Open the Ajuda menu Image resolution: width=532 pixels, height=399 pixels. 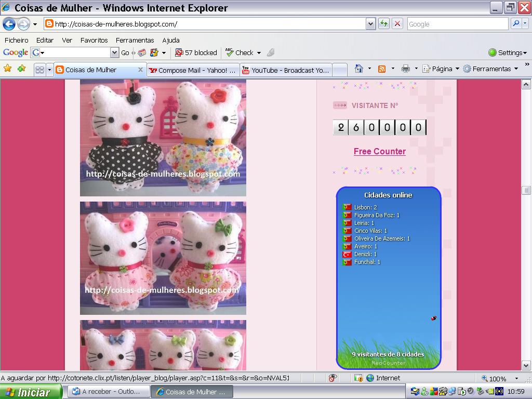[x=170, y=40]
